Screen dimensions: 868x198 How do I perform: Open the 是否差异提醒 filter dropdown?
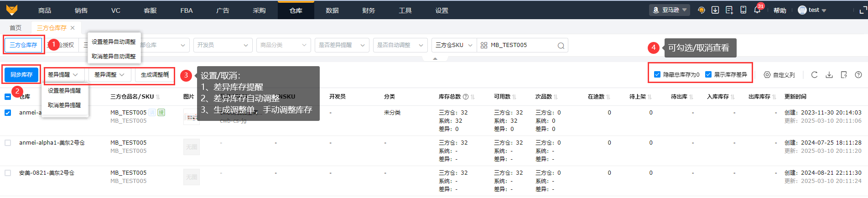pyautogui.click(x=342, y=45)
